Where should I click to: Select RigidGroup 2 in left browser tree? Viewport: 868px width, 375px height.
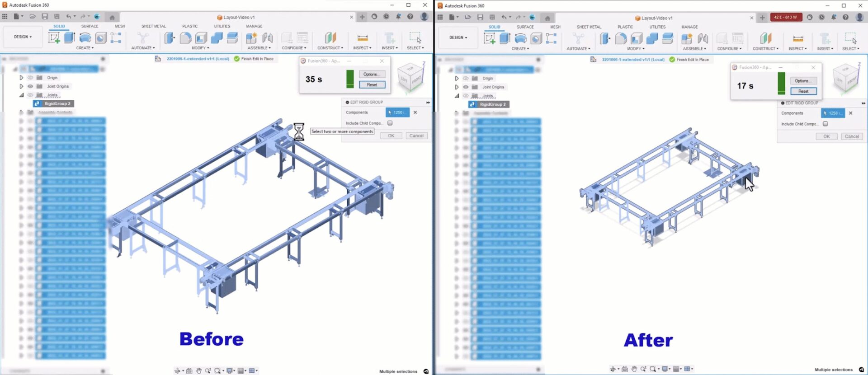tap(54, 103)
